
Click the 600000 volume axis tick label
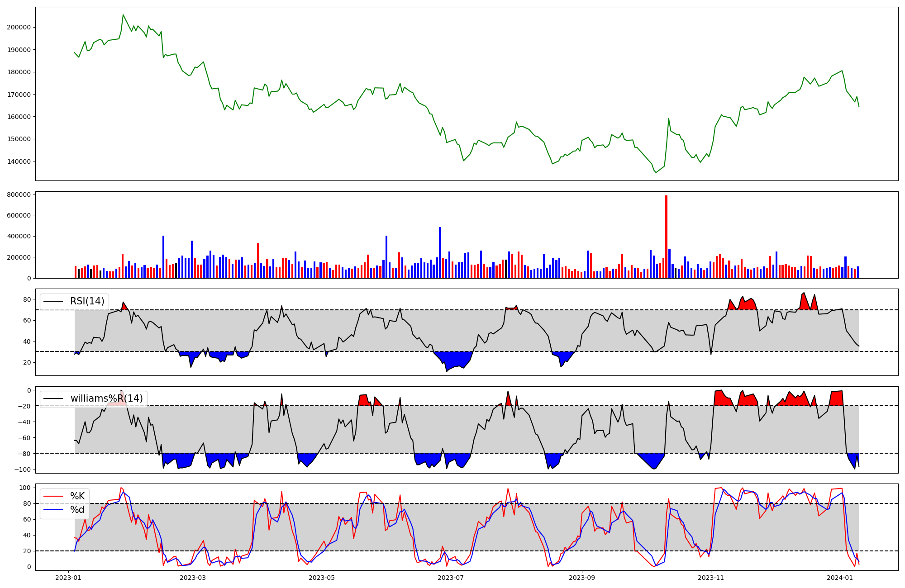(x=19, y=215)
